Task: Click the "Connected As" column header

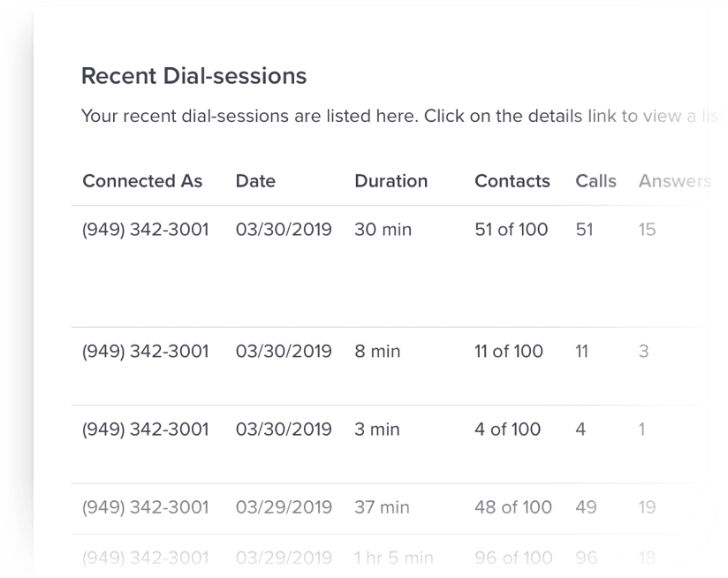Action: pos(142,181)
